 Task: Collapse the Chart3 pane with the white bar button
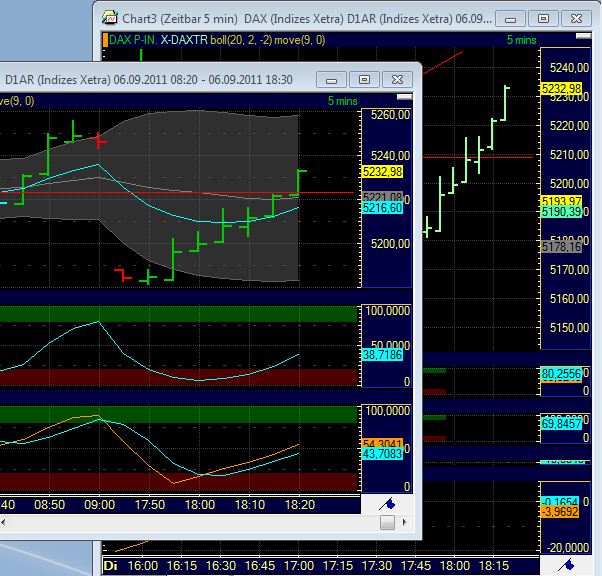(x=583, y=36)
